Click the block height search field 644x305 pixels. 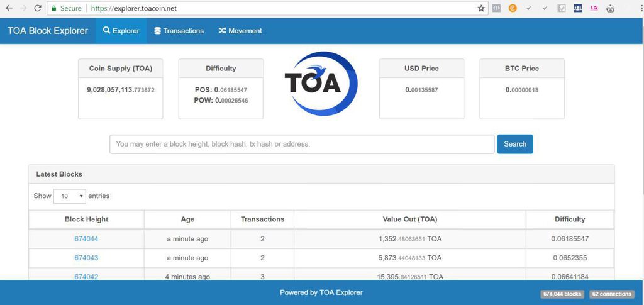pyautogui.click(x=302, y=144)
